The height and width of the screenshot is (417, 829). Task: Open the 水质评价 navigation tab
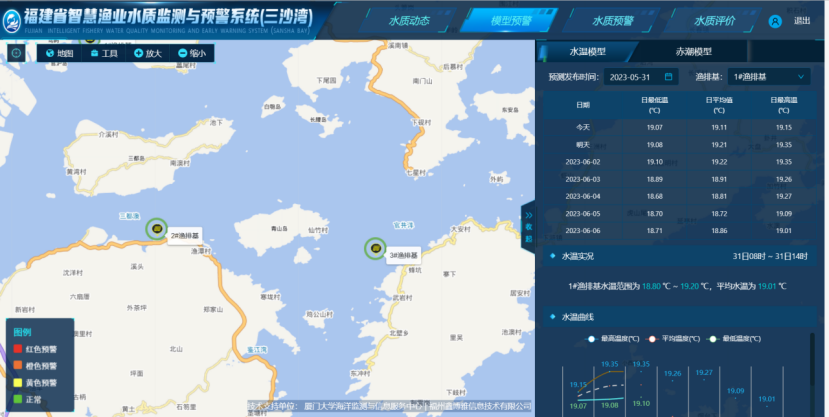tap(714, 21)
